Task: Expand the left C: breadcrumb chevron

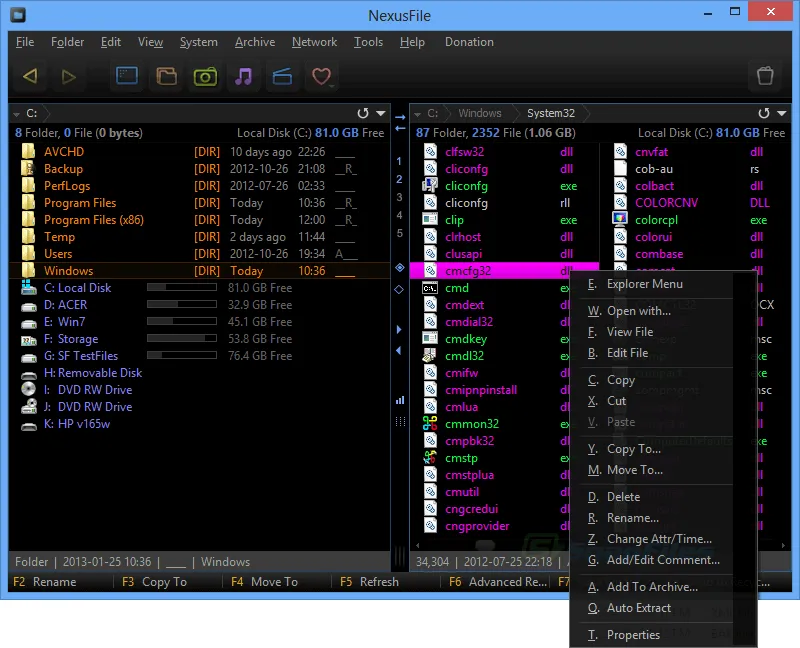Action: click(46, 113)
